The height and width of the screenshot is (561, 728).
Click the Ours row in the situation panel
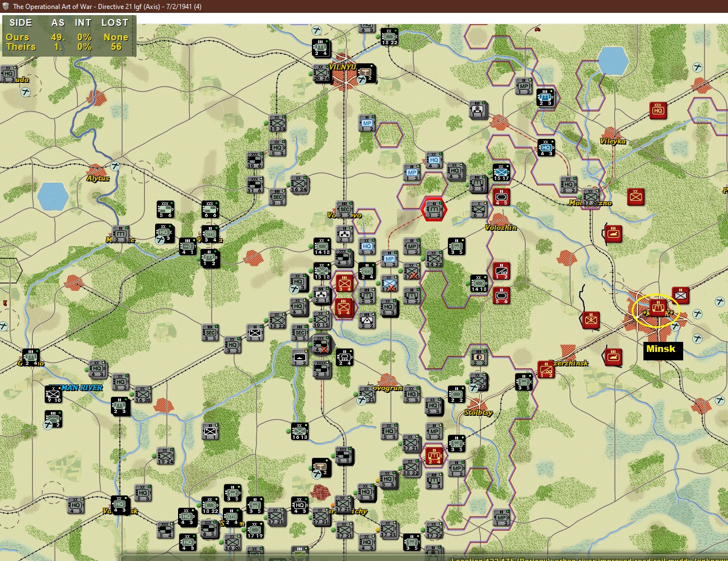(68, 37)
